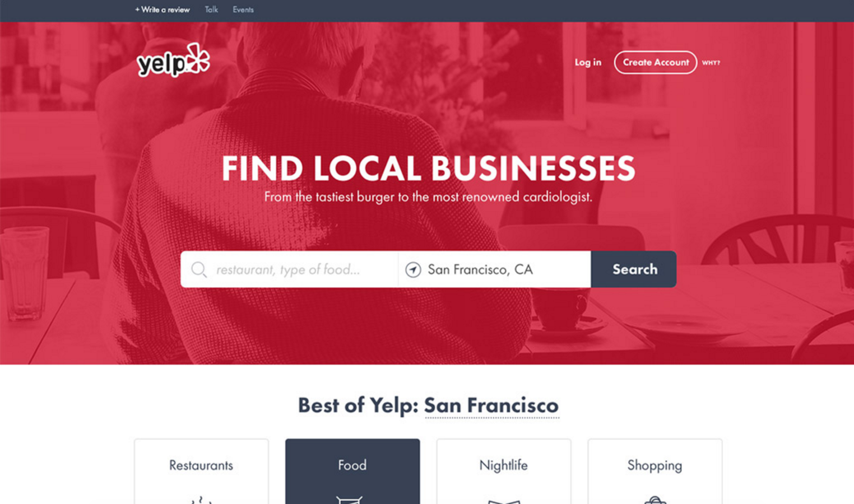Focus the San Francisco, CA location field
The image size is (854, 504).
click(495, 269)
